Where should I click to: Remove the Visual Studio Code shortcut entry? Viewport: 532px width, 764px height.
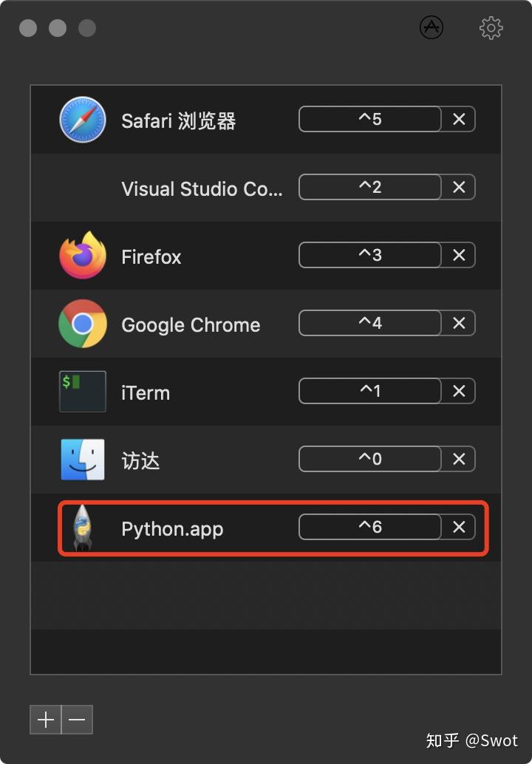pos(458,187)
